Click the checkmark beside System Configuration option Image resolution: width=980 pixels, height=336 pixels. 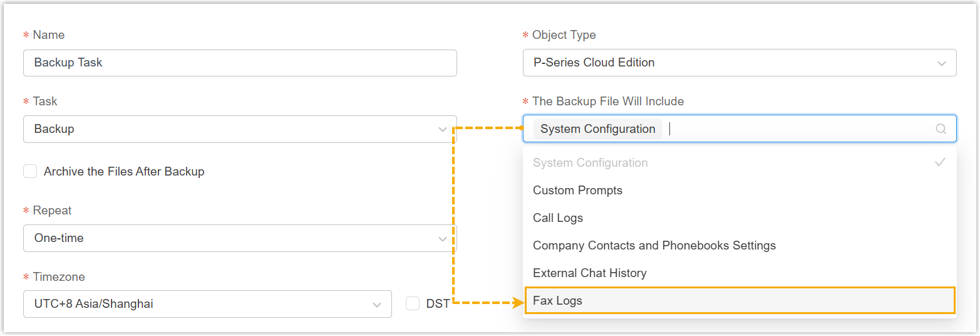pyautogui.click(x=940, y=162)
